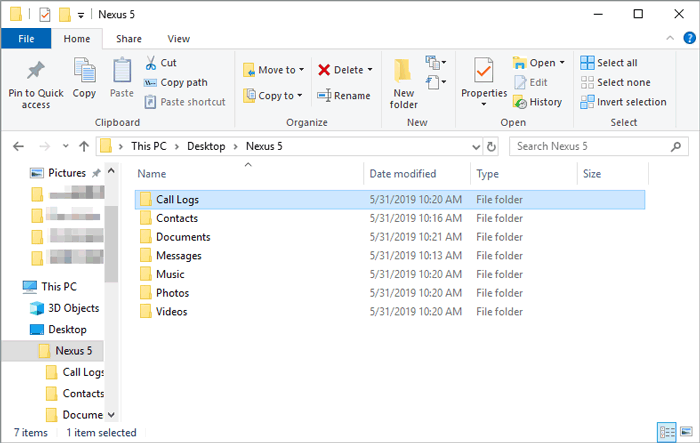This screenshot has width=700, height=443.
Task: Select the Home ribbon tab
Action: 77,39
